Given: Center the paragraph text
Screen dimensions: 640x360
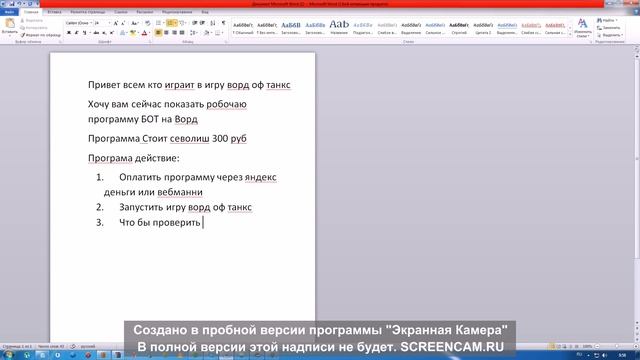Looking at the screenshot, I should tap(166, 33).
